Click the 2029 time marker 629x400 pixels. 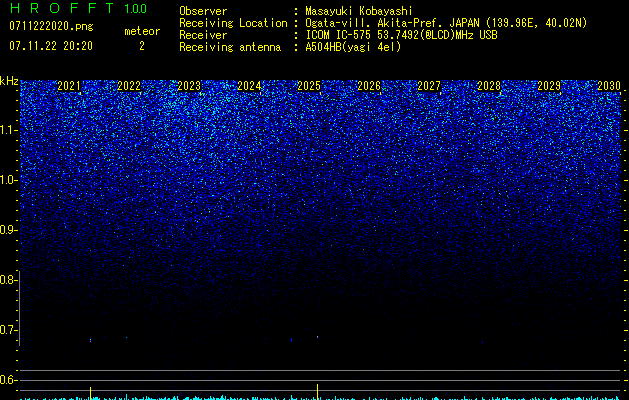coord(549,86)
